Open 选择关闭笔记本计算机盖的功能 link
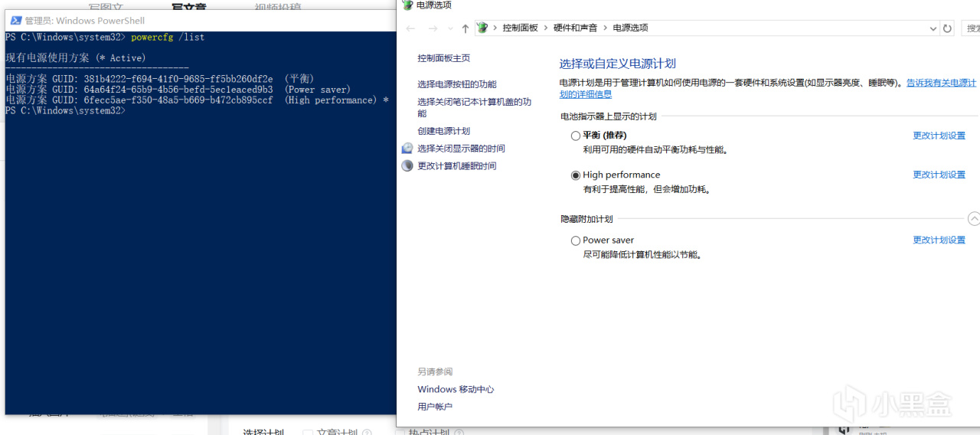980x435 pixels. tap(475, 107)
